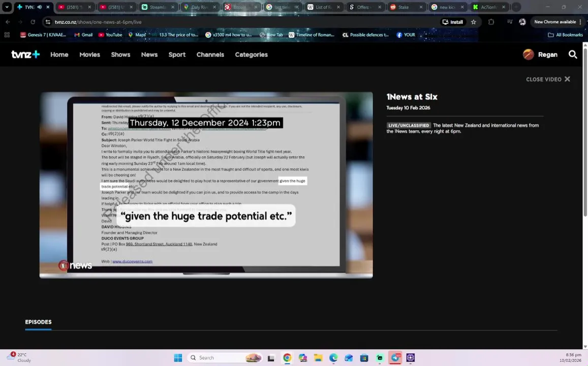Click the TVNZ+ logo
This screenshot has height=366, width=588.
[25, 54]
